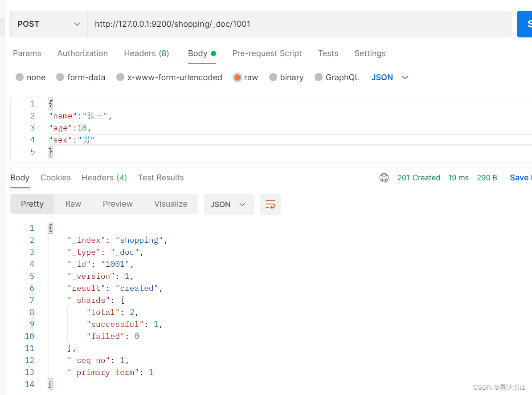Click the "sex":"男" line in request editor
Image resolution: width=532 pixels, height=395 pixels.
coord(72,140)
